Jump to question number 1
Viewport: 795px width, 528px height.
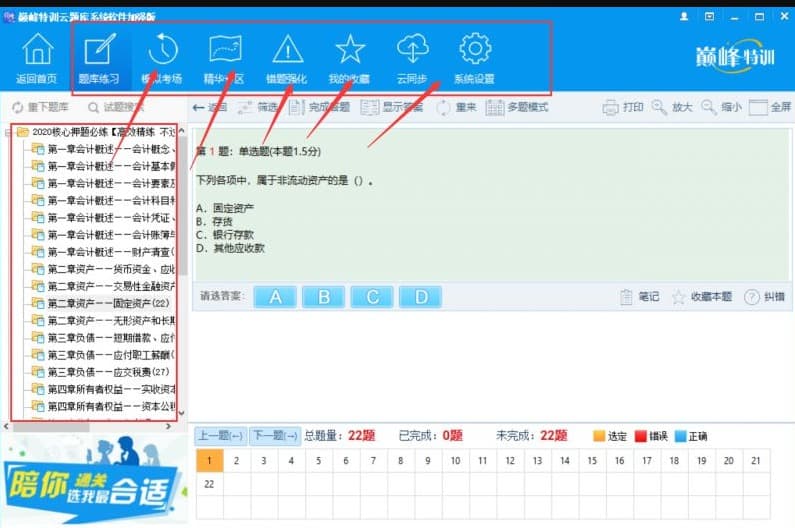tap(209, 461)
